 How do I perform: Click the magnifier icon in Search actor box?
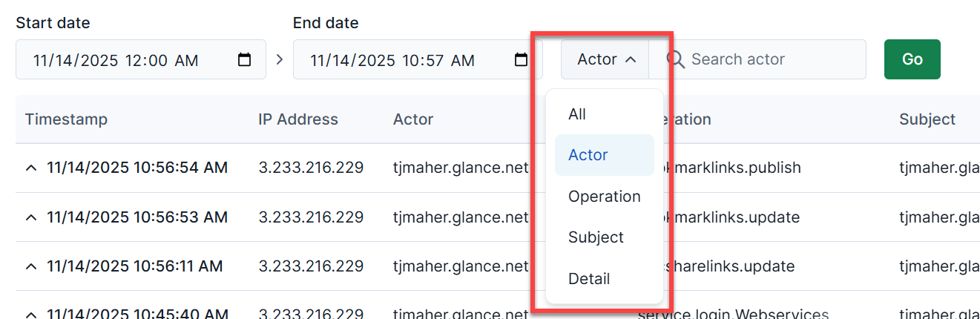click(x=675, y=59)
